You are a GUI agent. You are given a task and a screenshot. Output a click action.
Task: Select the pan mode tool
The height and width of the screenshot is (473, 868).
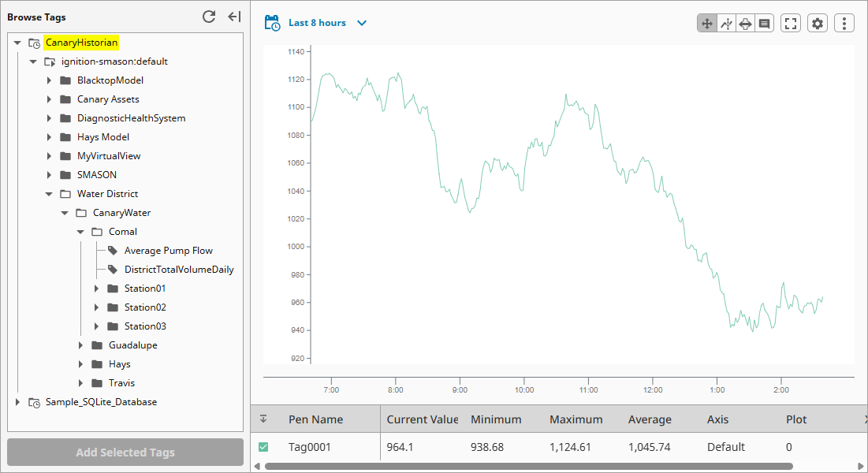pyautogui.click(x=706, y=24)
